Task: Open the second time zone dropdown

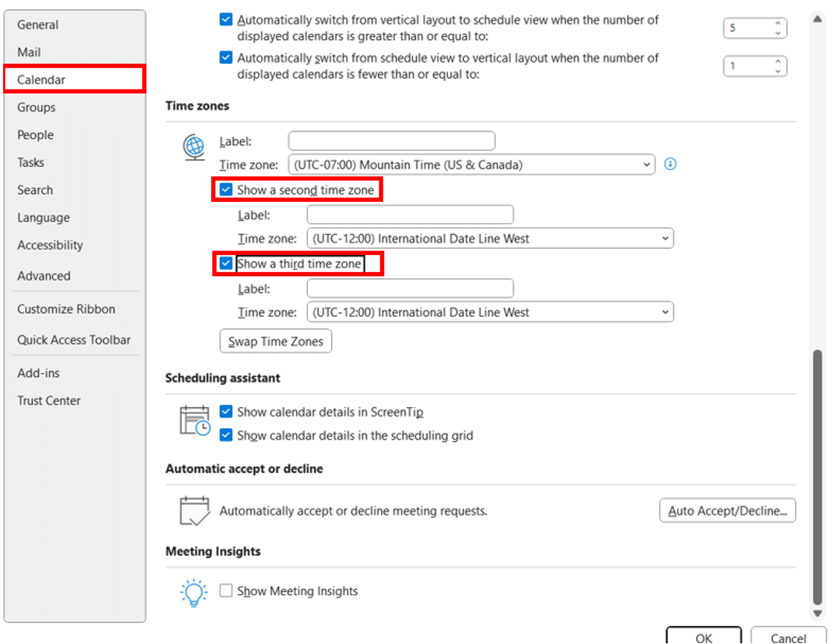Action: click(x=490, y=238)
